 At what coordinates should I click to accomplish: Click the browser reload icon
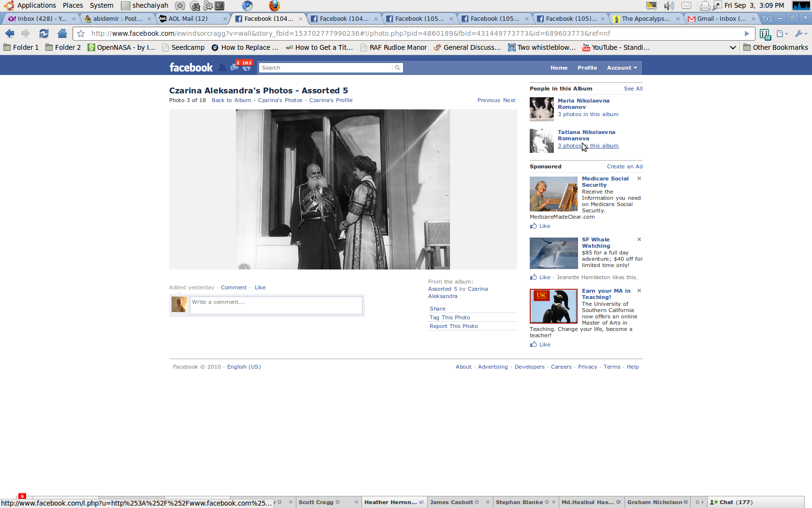pos(44,33)
